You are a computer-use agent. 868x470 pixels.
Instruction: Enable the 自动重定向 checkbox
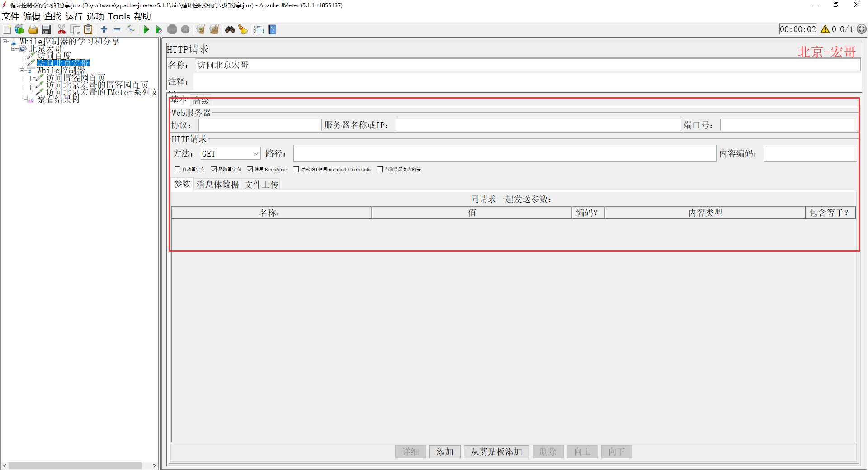pyautogui.click(x=177, y=169)
